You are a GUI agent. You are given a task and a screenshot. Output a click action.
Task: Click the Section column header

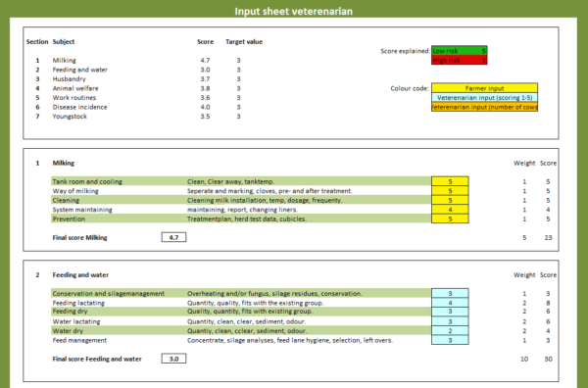37,41
